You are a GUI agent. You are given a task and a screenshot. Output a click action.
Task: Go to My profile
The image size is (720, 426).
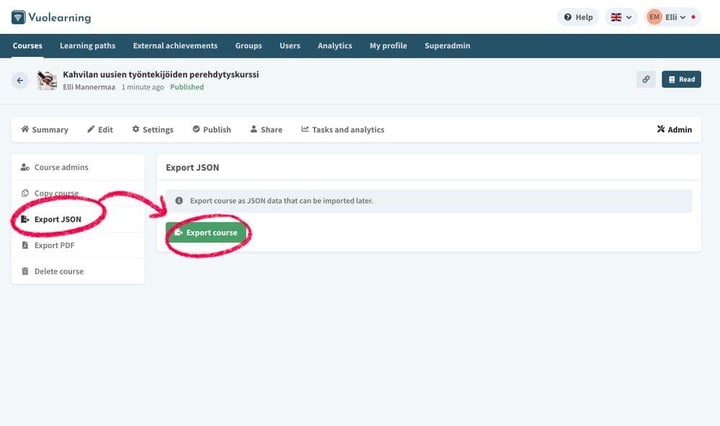click(388, 45)
